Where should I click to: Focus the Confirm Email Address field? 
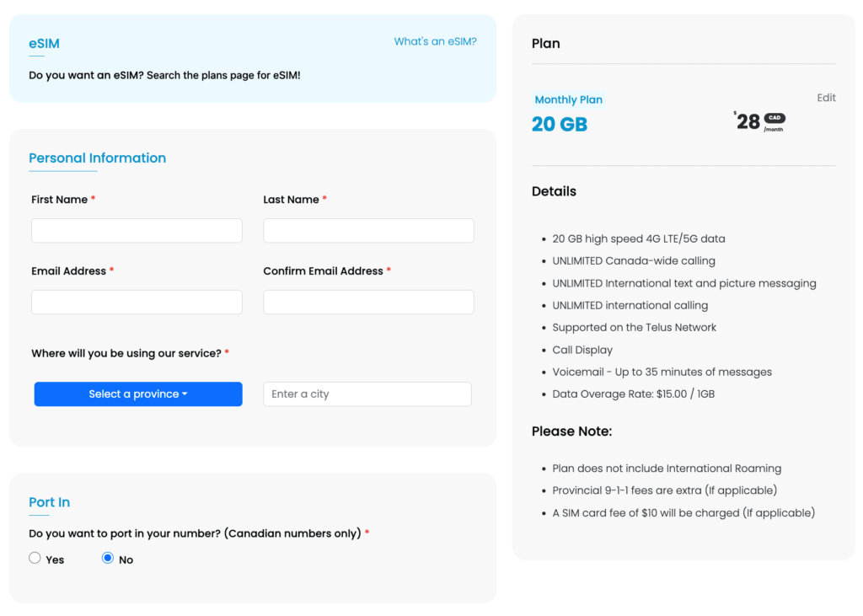(x=368, y=303)
